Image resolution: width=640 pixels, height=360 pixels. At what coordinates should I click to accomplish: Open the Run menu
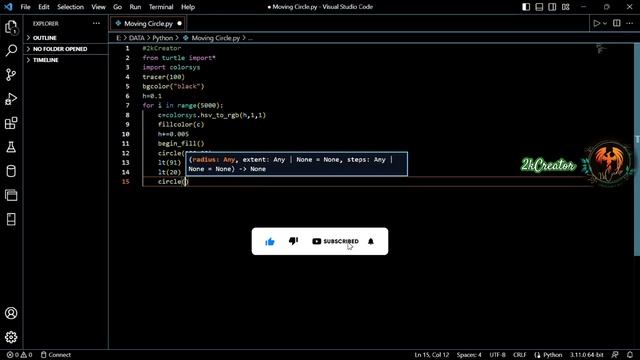pos(135,7)
